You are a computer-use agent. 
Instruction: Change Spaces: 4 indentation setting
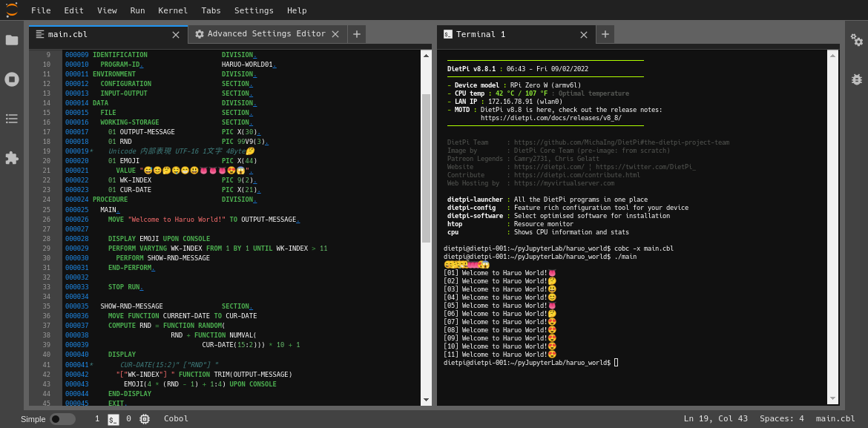click(x=781, y=419)
